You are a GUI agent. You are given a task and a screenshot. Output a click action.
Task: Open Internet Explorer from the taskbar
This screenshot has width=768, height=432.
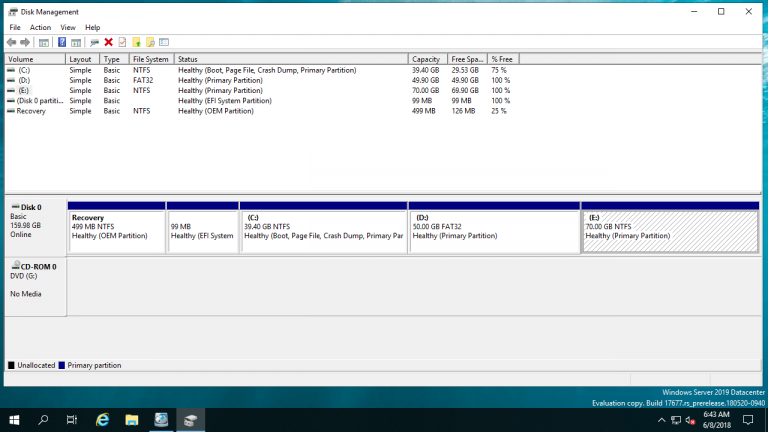(x=102, y=420)
